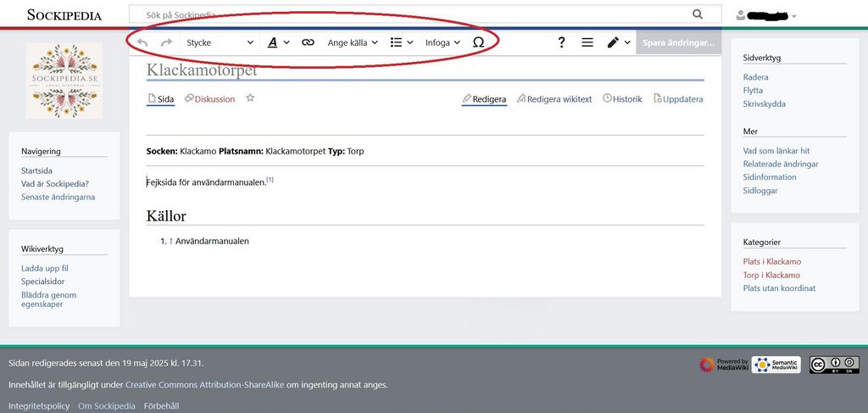The image size is (868, 413).
Task: Click the redo arrow in editor toolbar
Action: (167, 42)
